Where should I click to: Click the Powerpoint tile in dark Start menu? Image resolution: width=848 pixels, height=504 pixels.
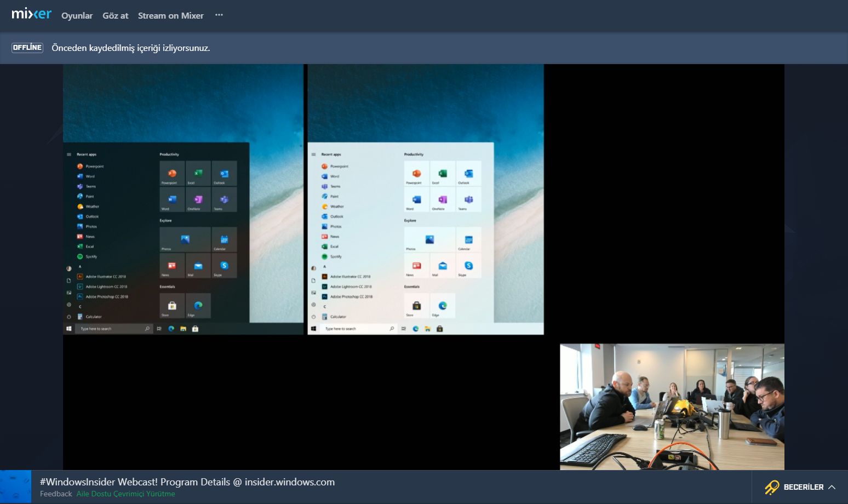pos(172,174)
